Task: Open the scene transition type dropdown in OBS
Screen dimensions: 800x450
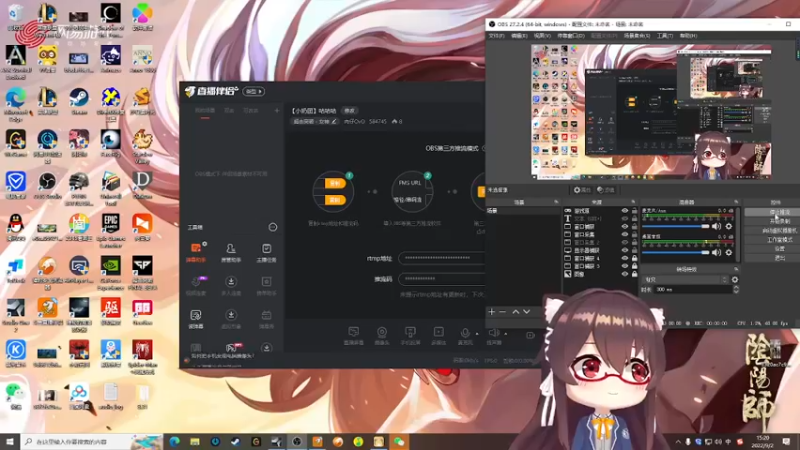Action: 685,280
